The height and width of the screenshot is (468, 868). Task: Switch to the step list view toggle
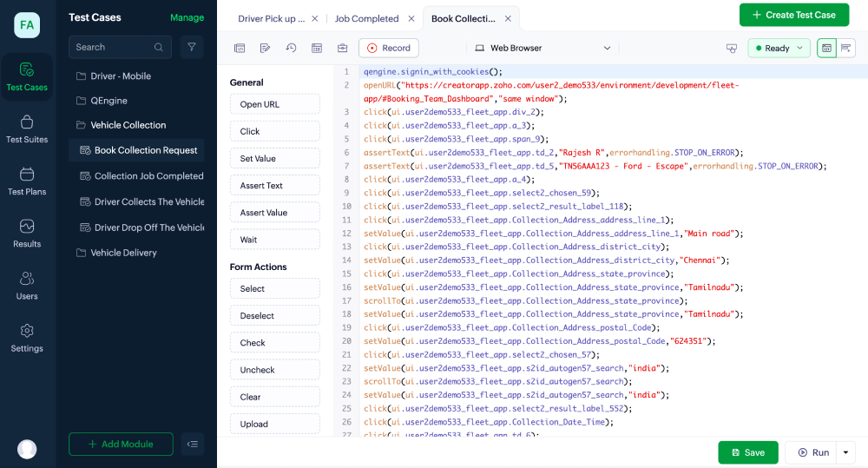(x=846, y=49)
